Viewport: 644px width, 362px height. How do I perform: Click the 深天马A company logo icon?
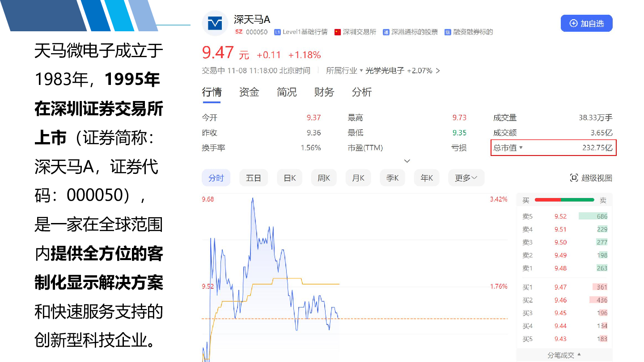[x=215, y=23]
